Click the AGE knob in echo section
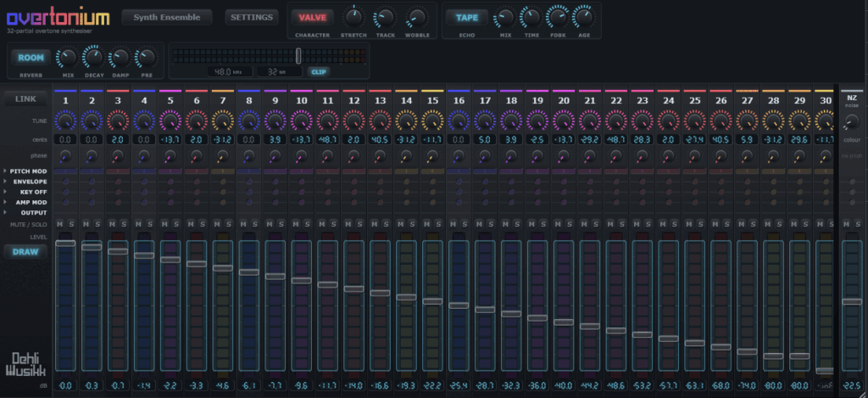The width and height of the screenshot is (868, 398). pos(583,17)
